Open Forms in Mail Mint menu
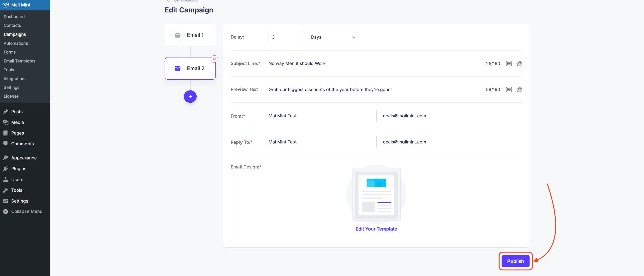The height and width of the screenshot is (276, 644). pos(10,52)
